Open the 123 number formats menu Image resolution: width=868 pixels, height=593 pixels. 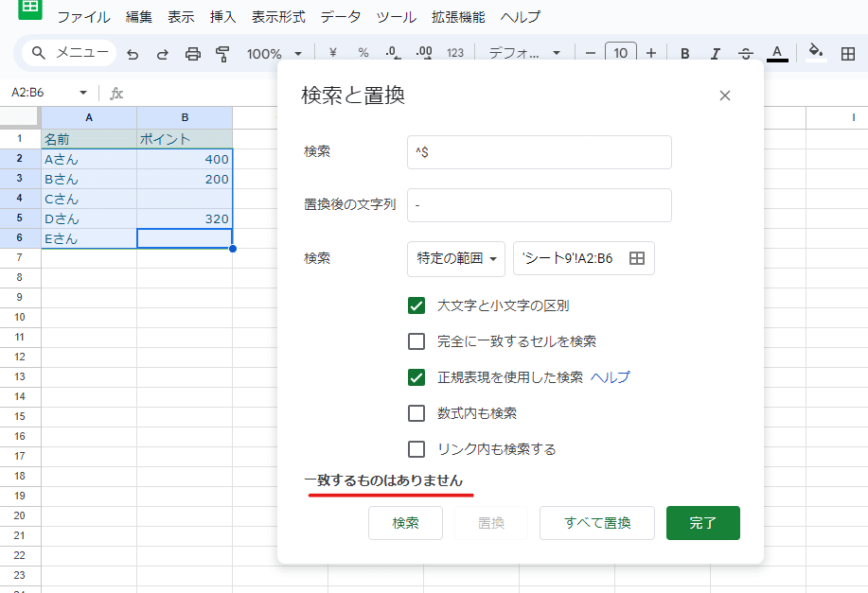point(455,53)
